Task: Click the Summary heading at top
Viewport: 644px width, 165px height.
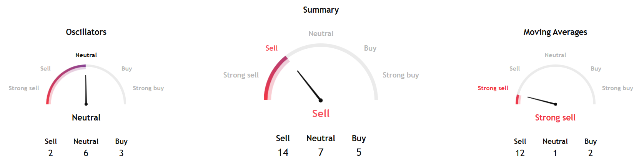Action: tap(321, 10)
